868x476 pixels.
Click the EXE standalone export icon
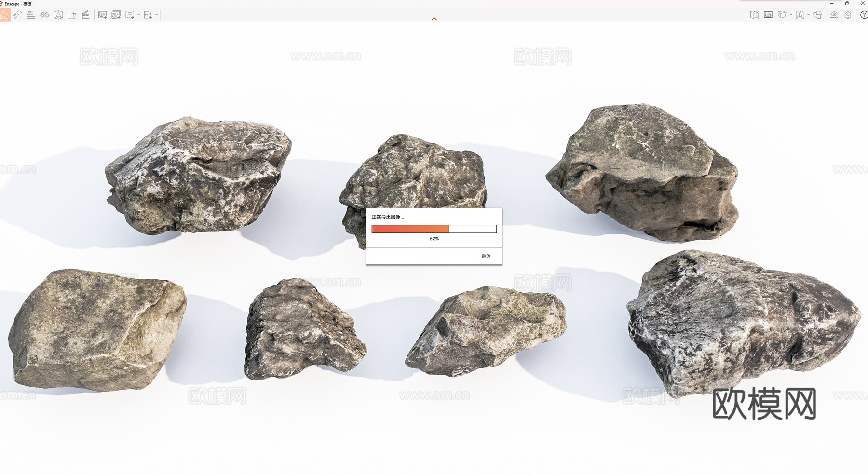tap(148, 15)
